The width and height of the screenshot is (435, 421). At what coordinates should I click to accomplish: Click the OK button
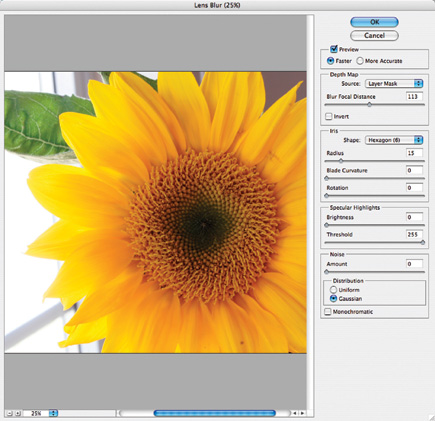point(374,22)
